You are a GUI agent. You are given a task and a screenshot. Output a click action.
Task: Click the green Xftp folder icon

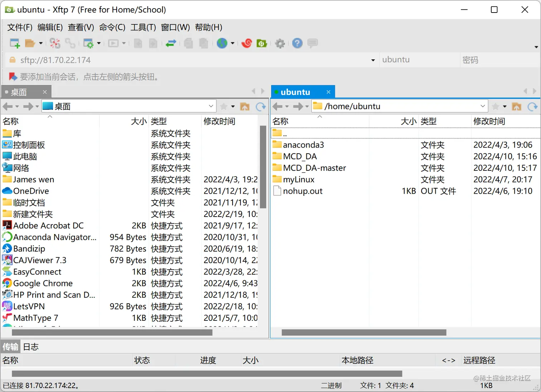tap(262, 43)
